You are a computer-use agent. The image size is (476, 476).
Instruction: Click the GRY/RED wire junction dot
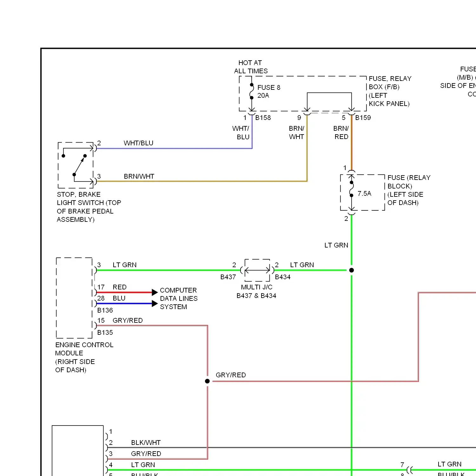tap(207, 381)
